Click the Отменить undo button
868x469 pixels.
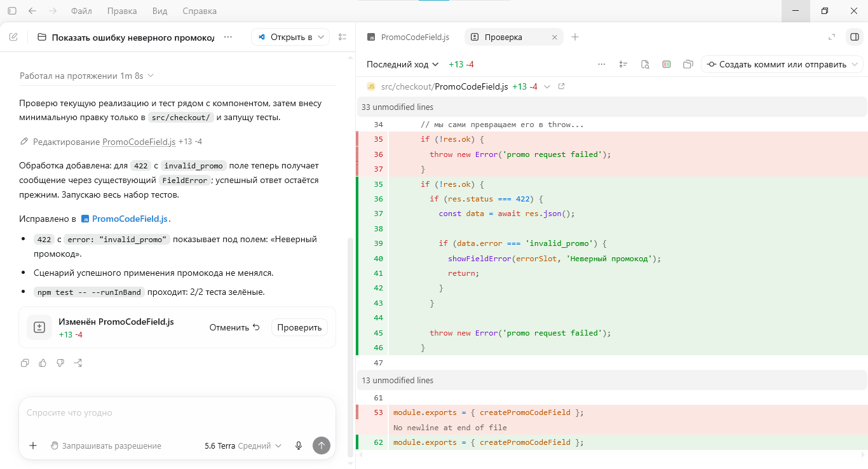[x=234, y=327]
